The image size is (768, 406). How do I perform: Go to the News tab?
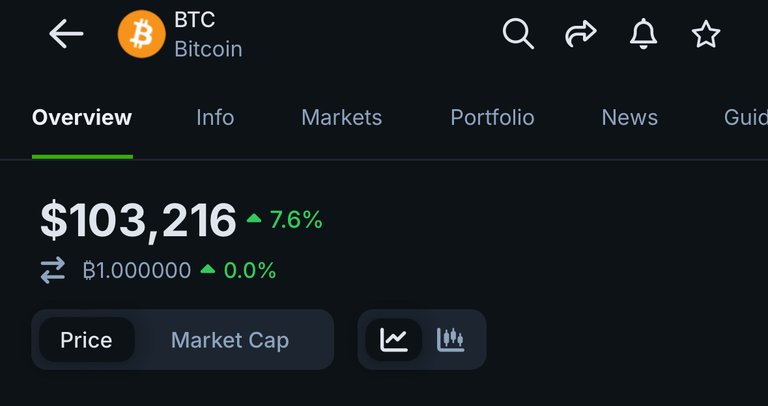coord(629,118)
